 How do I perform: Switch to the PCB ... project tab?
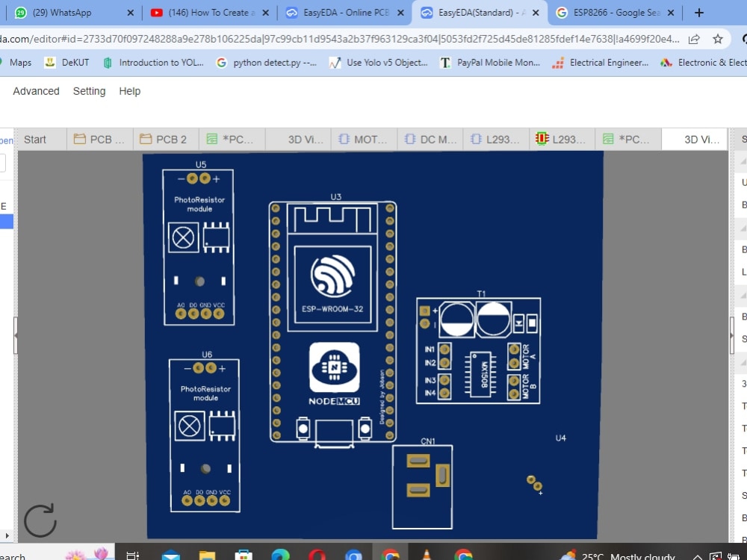pos(100,140)
